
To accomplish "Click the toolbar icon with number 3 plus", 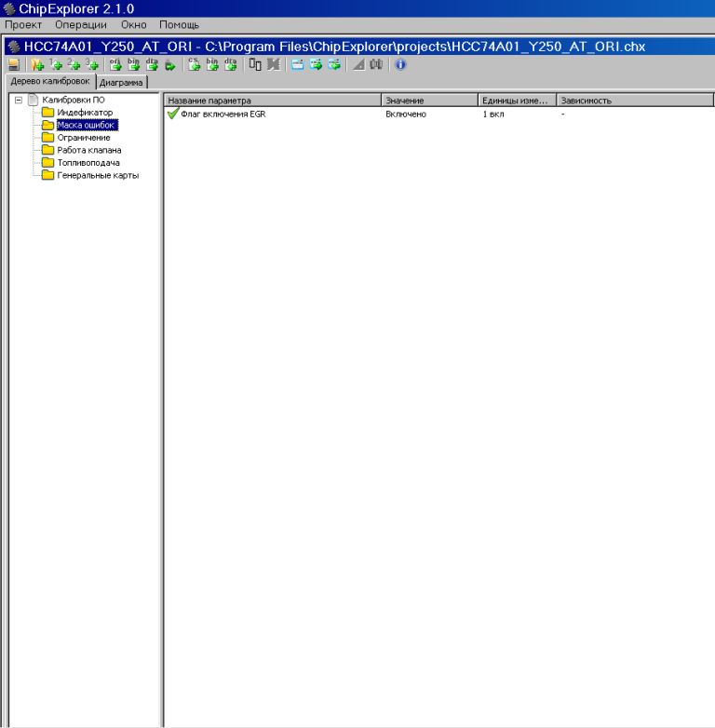I will point(92,65).
